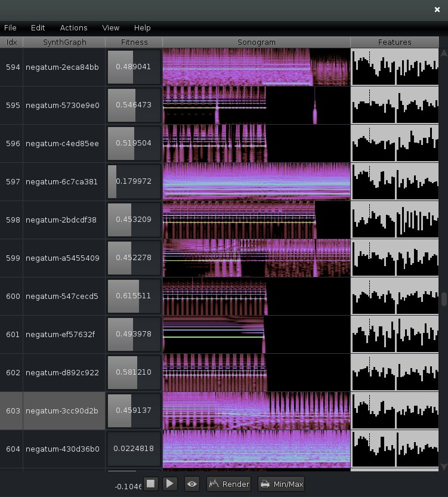
Task: Click the Min/Max button
Action: [282, 484]
